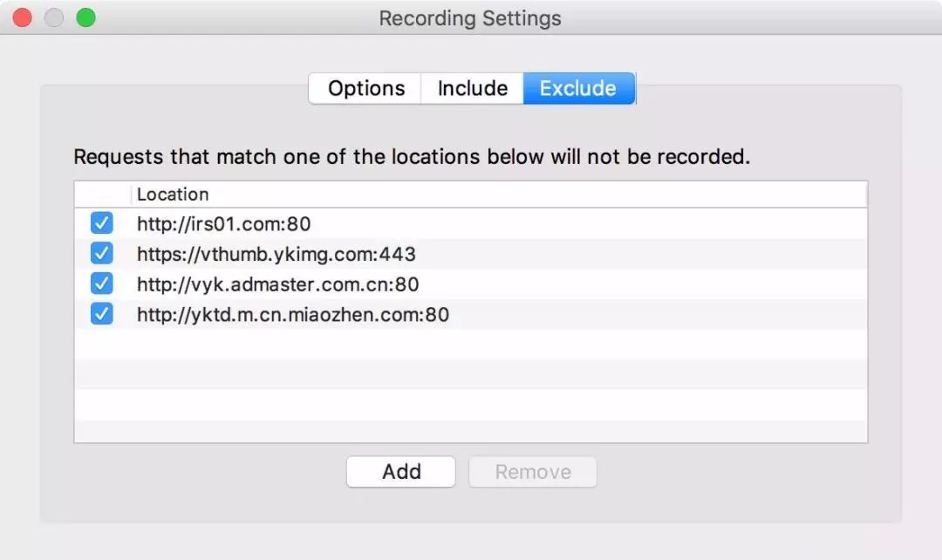
Task: Uncheck the irs01.com:80 checkbox
Action: click(102, 224)
